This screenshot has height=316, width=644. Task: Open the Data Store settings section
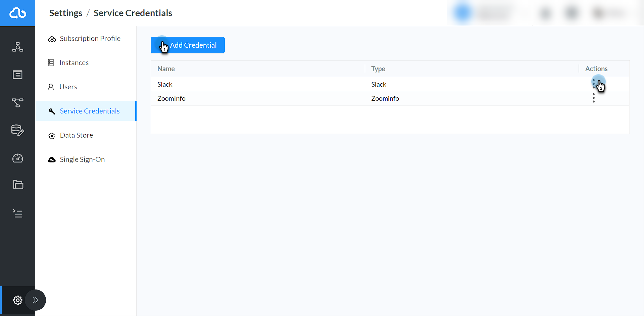click(x=76, y=135)
